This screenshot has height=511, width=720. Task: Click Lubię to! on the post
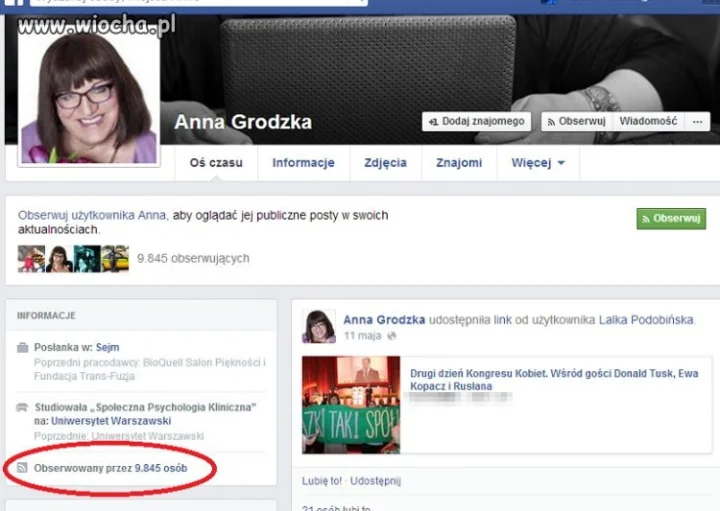(322, 481)
